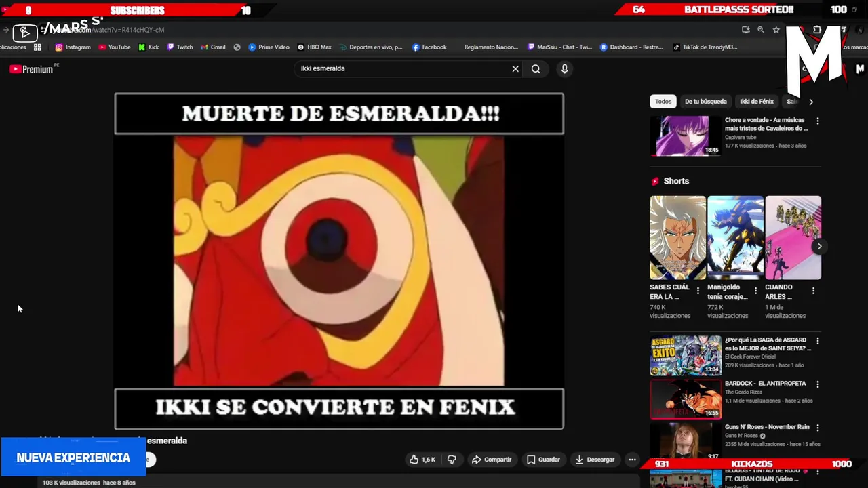
Task: Open Gmail bookmark
Action: 213,47
